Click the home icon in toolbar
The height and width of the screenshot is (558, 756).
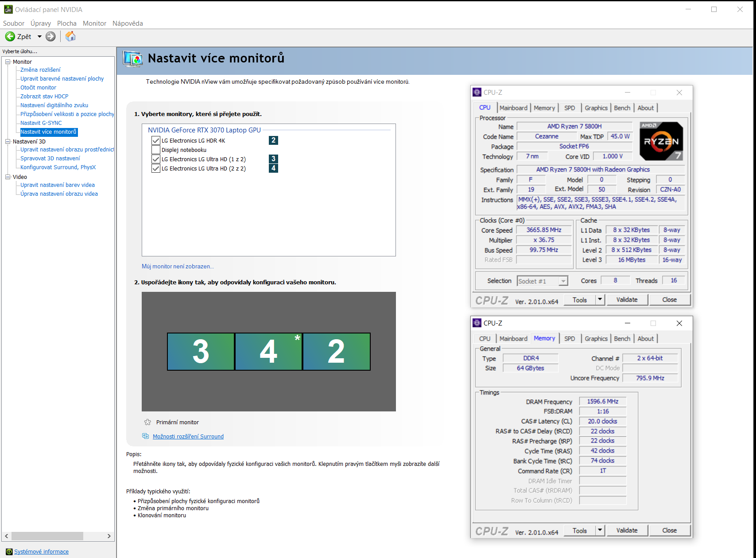click(x=70, y=36)
